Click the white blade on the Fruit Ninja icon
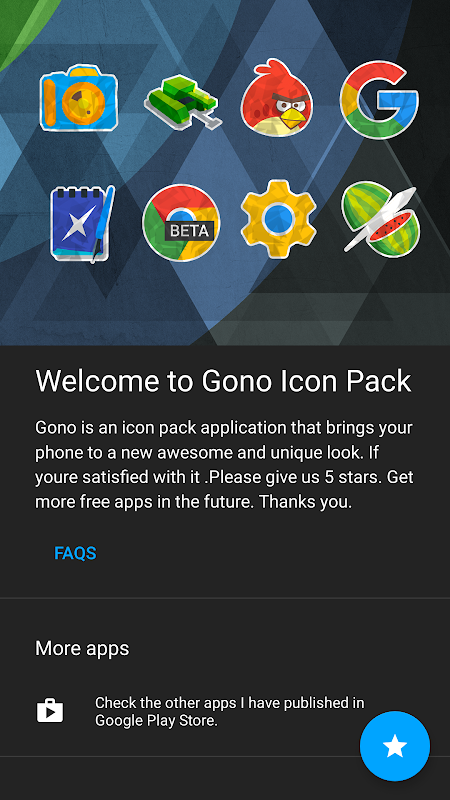The height and width of the screenshot is (800, 450). pos(380,219)
